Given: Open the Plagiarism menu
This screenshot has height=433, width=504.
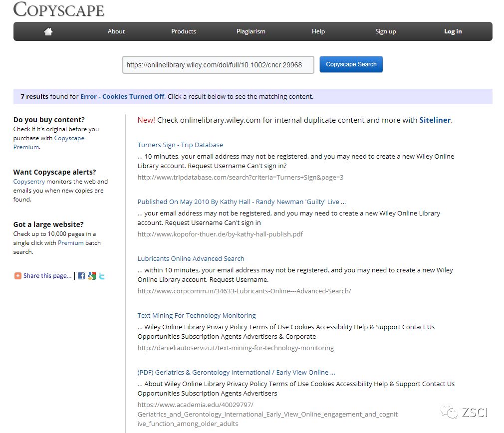Looking at the screenshot, I should [251, 31].
